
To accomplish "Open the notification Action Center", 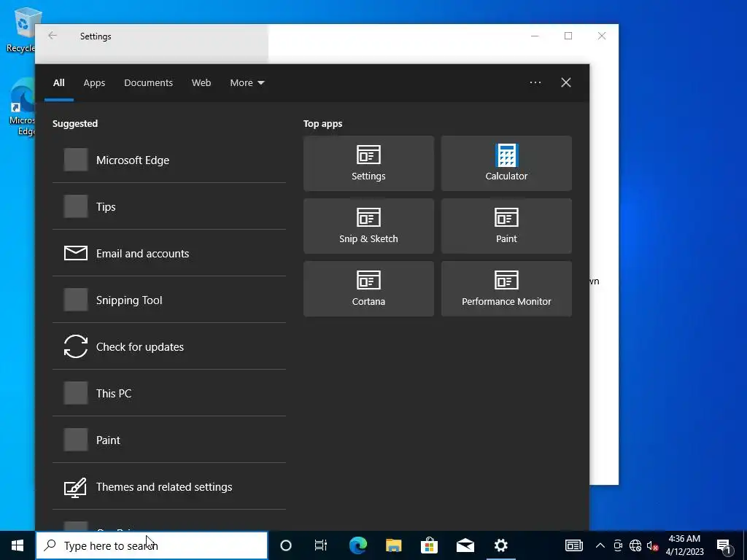I will [724, 545].
